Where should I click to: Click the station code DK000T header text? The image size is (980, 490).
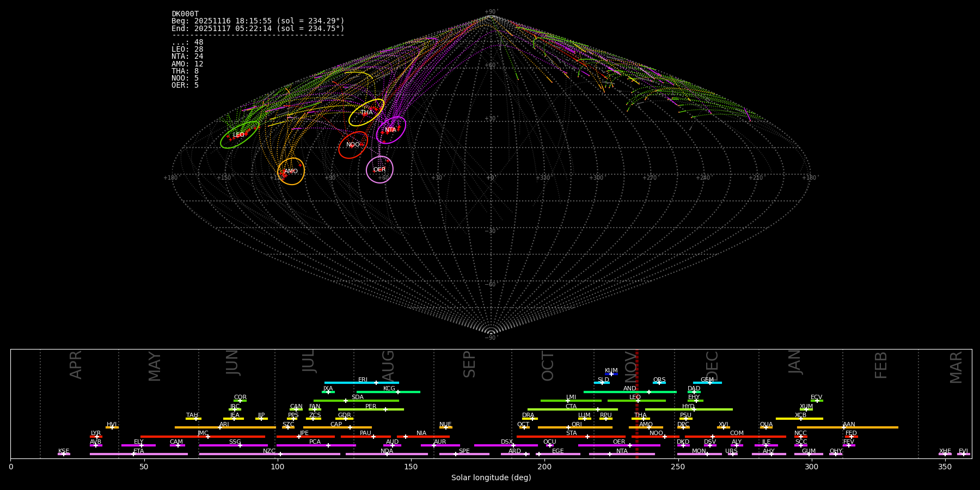(x=185, y=14)
